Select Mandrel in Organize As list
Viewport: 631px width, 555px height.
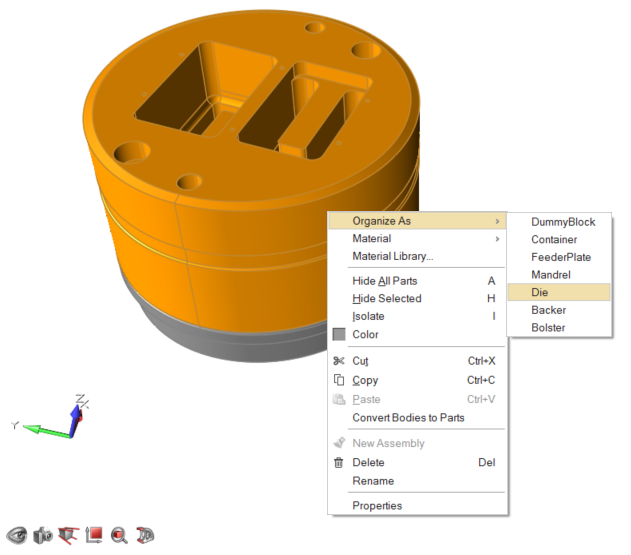[551, 274]
